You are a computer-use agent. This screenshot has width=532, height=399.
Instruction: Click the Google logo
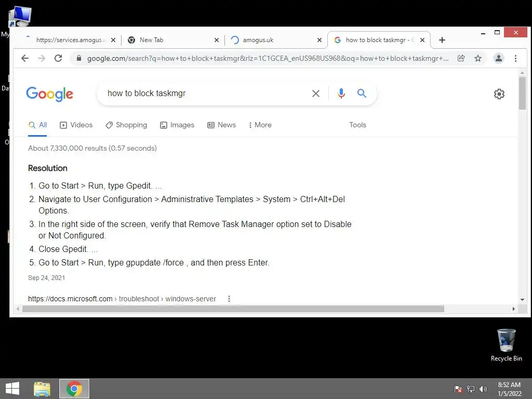[49, 94]
